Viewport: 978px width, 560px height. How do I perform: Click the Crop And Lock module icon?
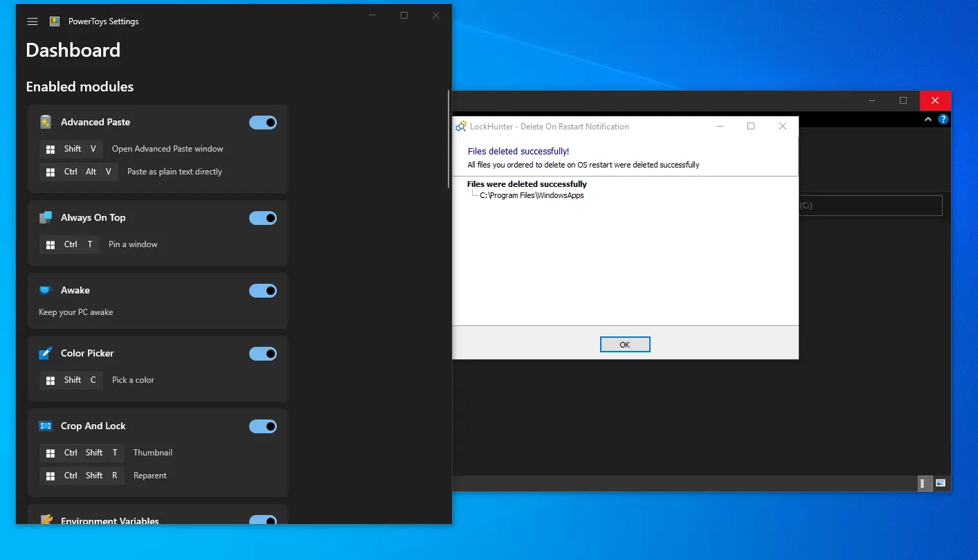click(x=46, y=426)
